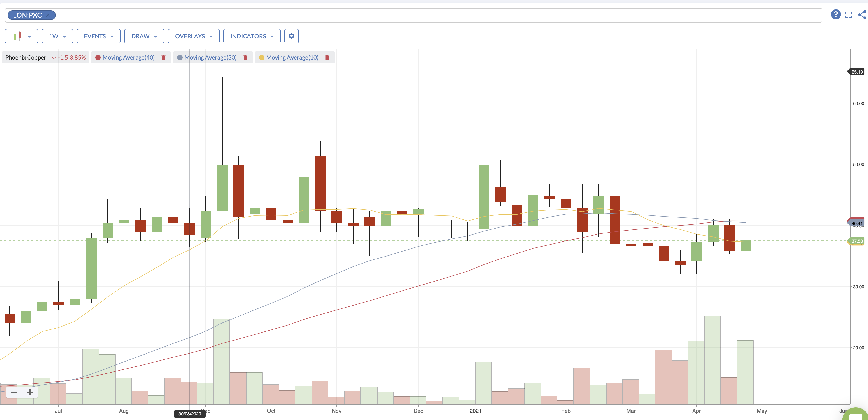Click the Phoenix Copper series label
The height and width of the screenshot is (420, 868).
26,58
